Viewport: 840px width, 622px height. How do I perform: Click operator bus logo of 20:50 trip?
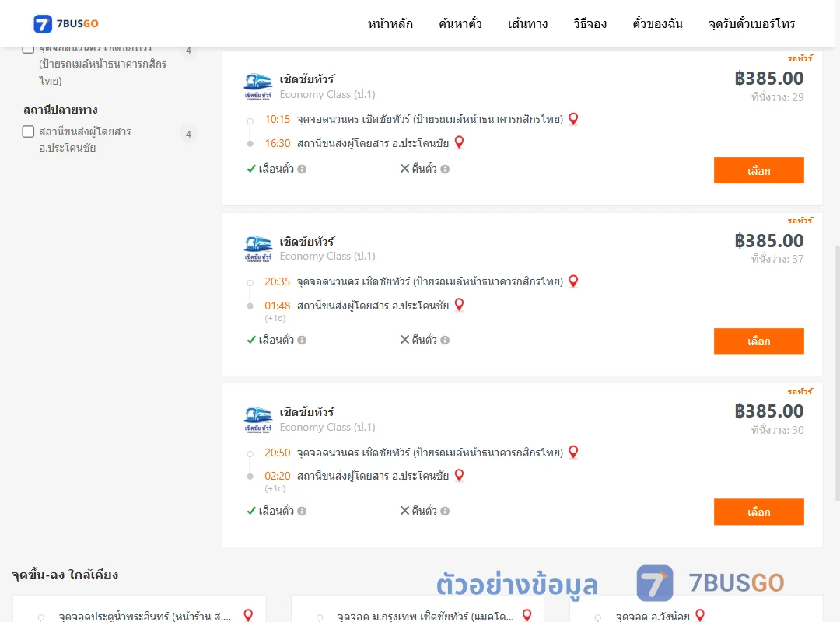pos(258,420)
